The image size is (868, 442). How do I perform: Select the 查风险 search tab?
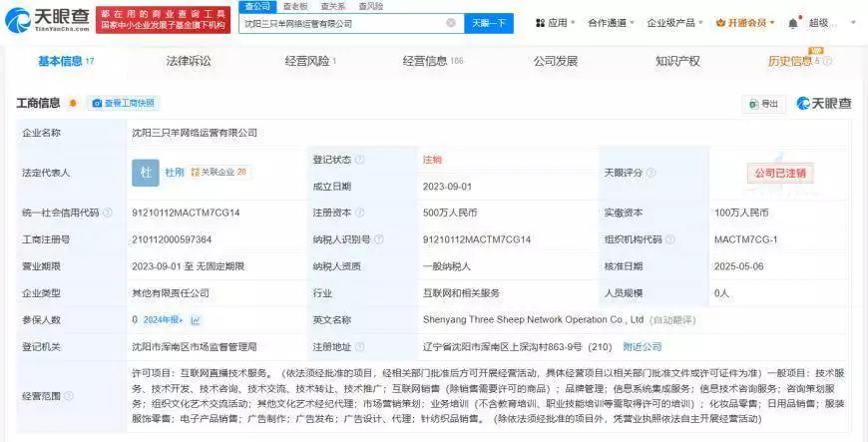371,7
